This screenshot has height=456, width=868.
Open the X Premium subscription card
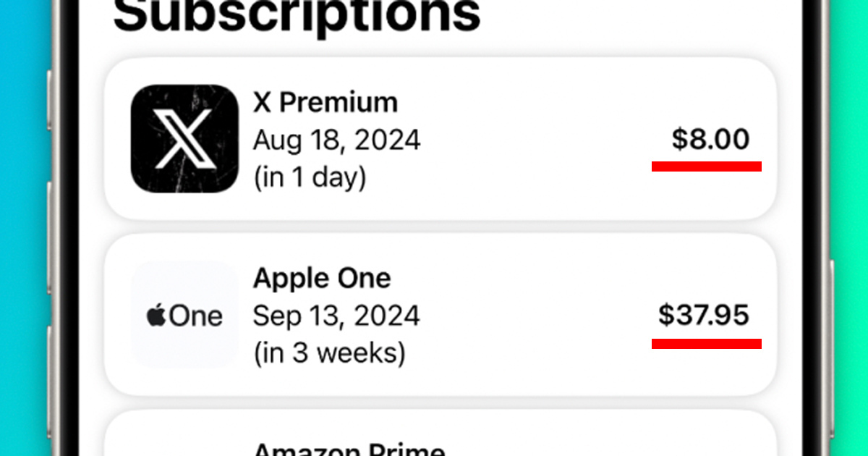[x=441, y=139]
